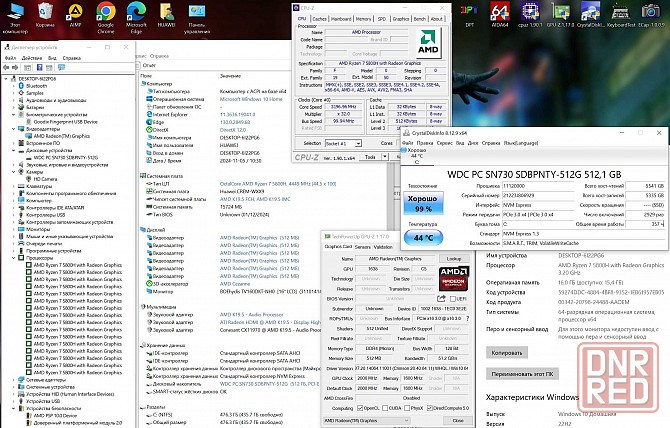The width and height of the screenshot is (670, 428).
Task: Launch Microsoft Edge from the desktop
Action: coord(136,18)
